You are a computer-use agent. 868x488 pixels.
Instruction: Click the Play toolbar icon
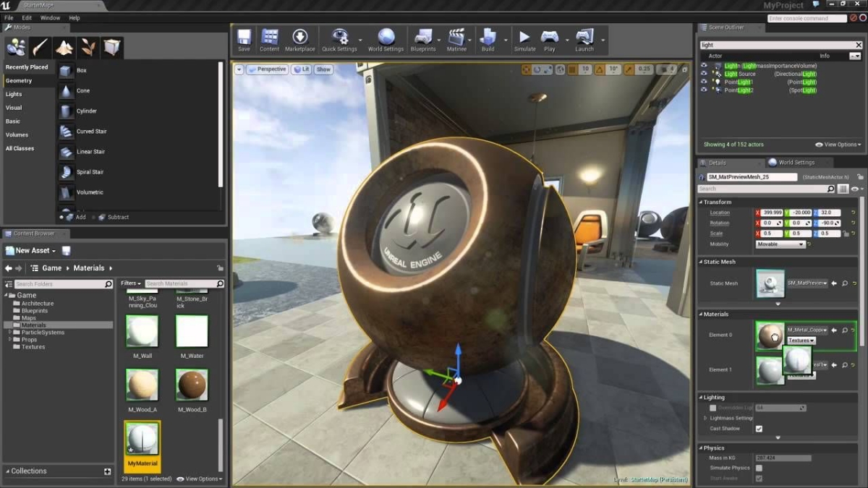pos(550,37)
